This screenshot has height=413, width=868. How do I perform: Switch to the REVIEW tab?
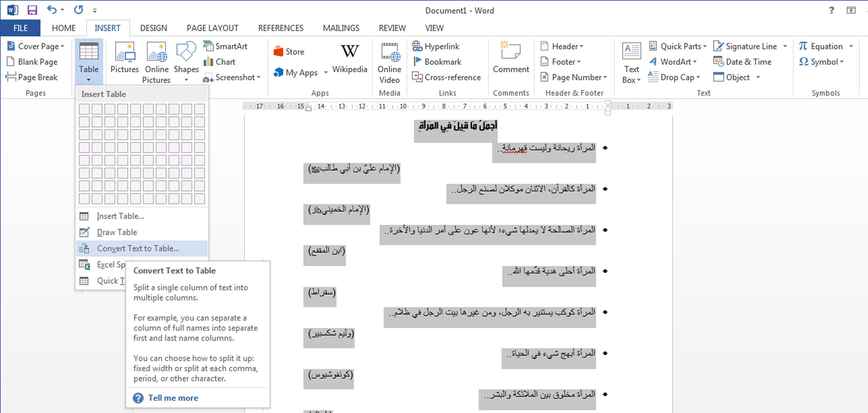[x=392, y=28]
